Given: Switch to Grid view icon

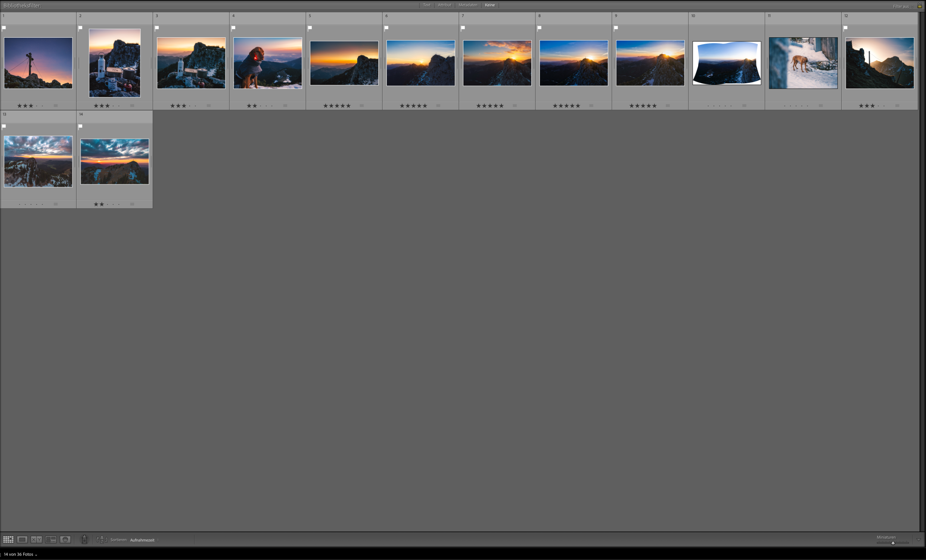Looking at the screenshot, I should pos(8,540).
